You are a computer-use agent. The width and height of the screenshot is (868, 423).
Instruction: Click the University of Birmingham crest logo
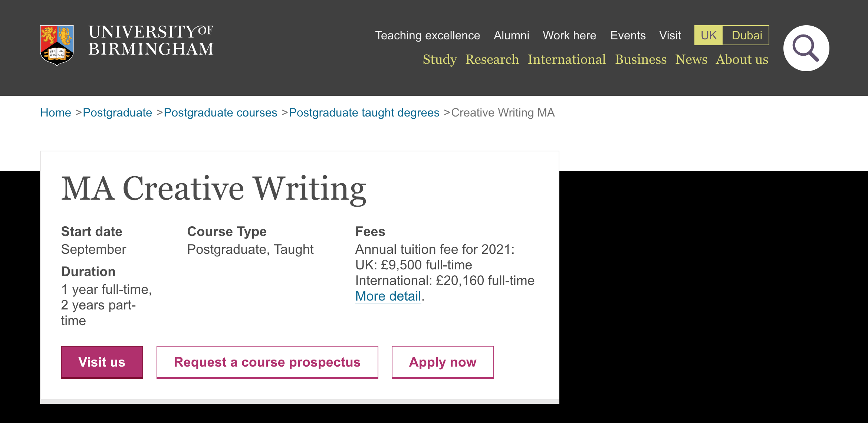click(x=57, y=45)
